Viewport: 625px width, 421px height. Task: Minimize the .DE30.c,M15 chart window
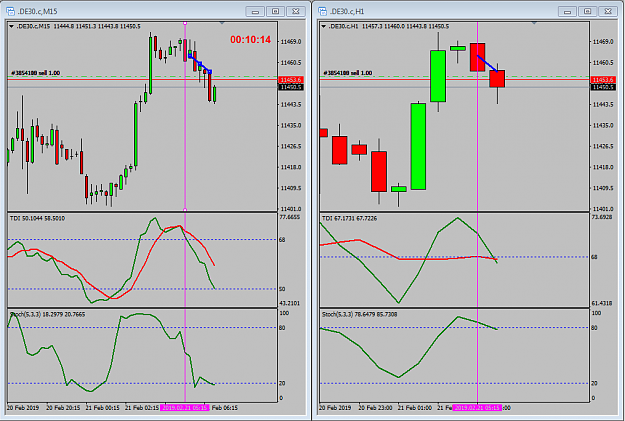(255, 11)
